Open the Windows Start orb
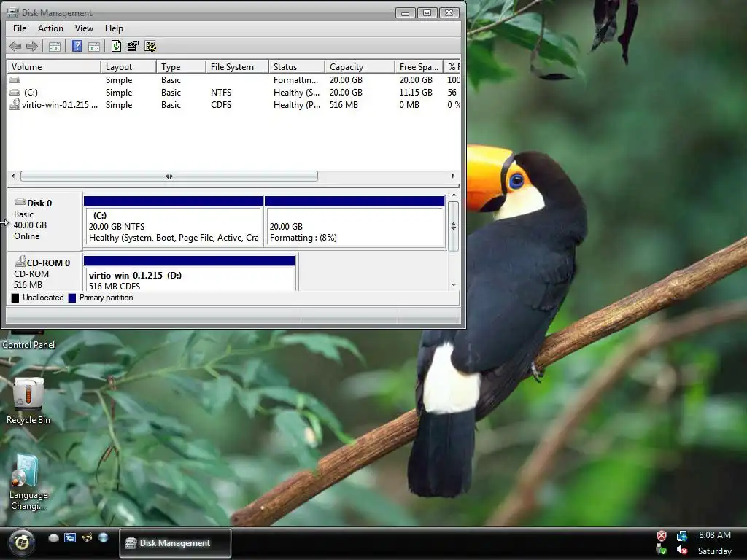The image size is (747, 560). (x=21, y=542)
